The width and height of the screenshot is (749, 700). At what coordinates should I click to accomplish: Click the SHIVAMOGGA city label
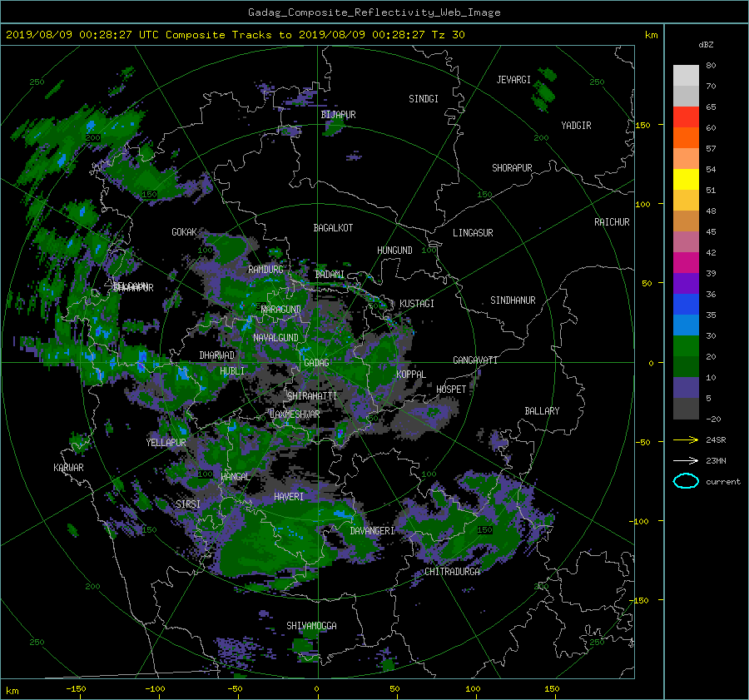pos(311,626)
